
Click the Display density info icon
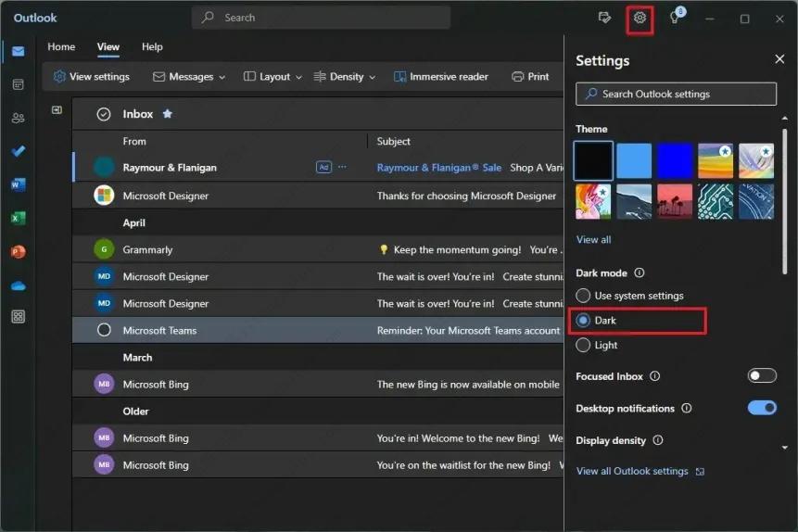(x=658, y=440)
